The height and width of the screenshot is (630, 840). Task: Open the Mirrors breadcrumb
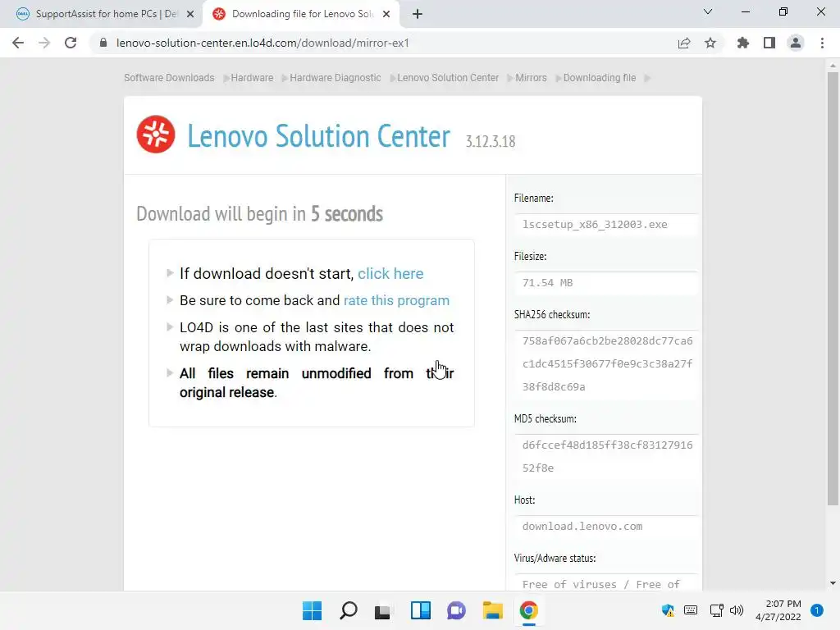[x=531, y=78]
